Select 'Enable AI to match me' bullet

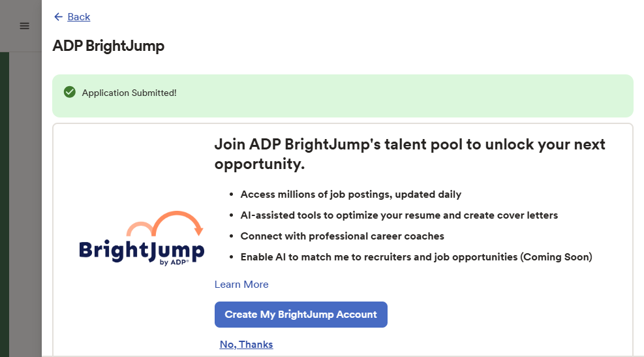coord(416,257)
